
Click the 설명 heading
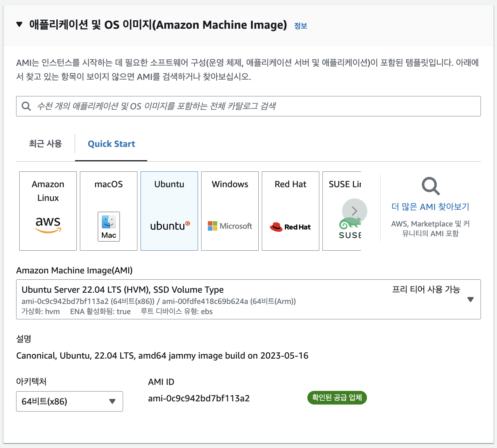pyautogui.click(x=24, y=339)
